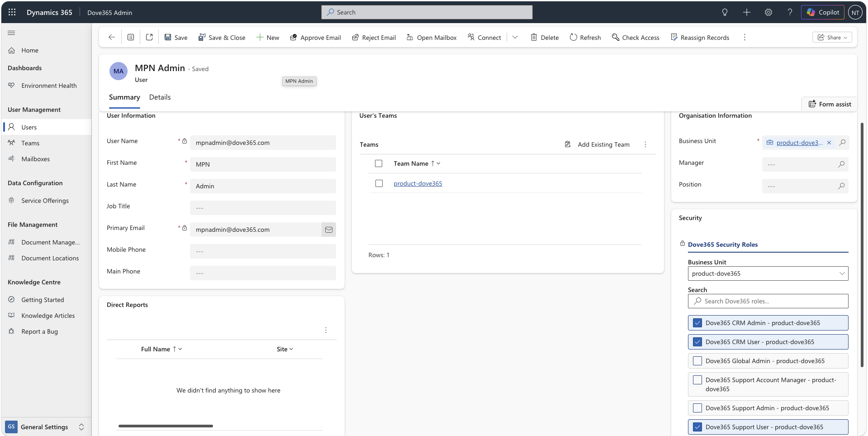Viewport: 868px width, 436px height.
Task: Click the Primary Email envelope icon
Action: click(329, 230)
